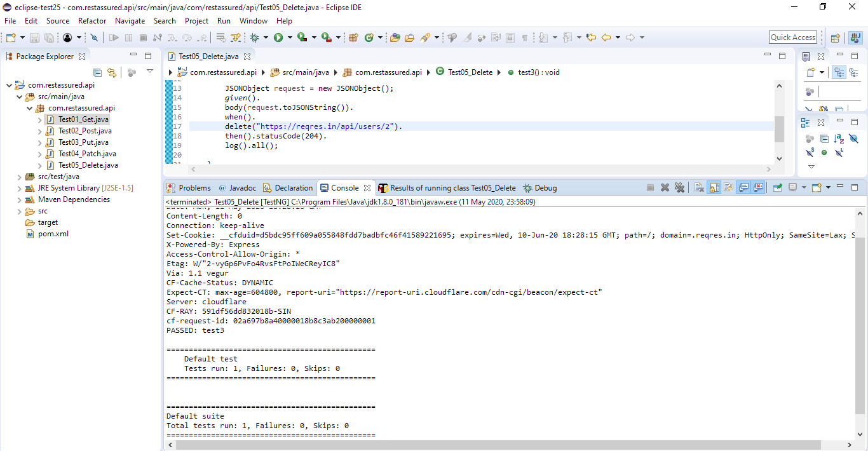Expand the src/test/java folder
Image resolution: width=868 pixels, height=451 pixels.
[x=19, y=176]
